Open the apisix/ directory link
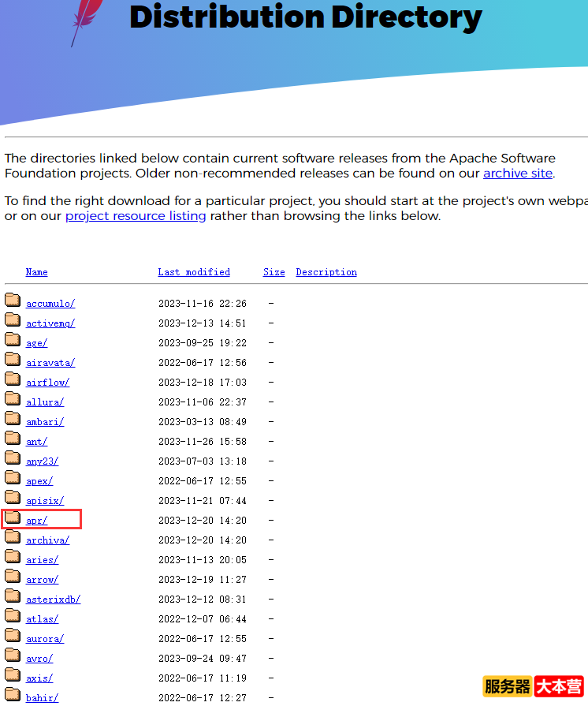 point(45,501)
